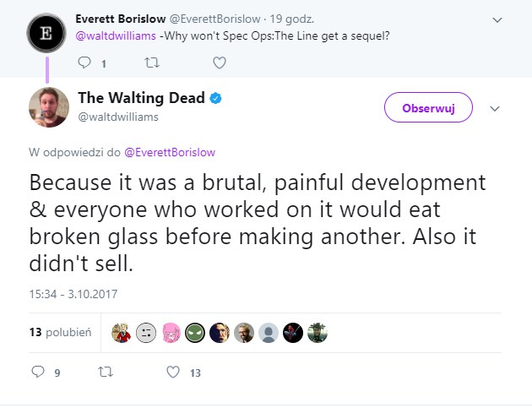The image size is (532, 408).
Task: Open the @waltdwilliams mention link
Action: 115,37
